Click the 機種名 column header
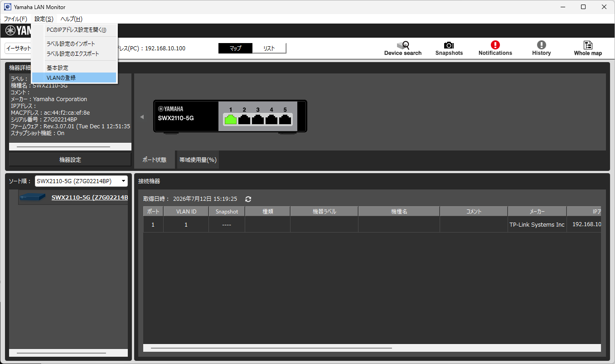The height and width of the screenshot is (364, 615). click(399, 212)
